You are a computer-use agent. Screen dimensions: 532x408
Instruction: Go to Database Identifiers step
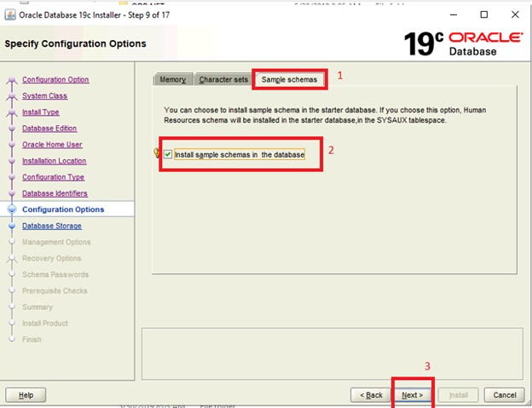coord(55,193)
